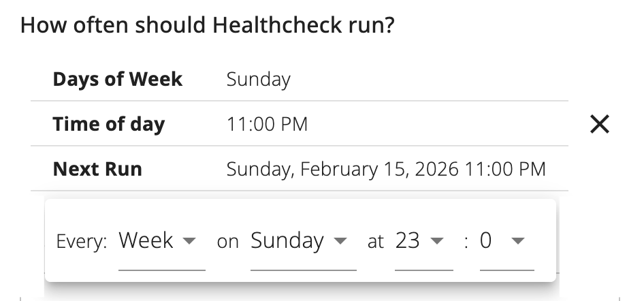Click the "at" label before the hour

point(376,242)
